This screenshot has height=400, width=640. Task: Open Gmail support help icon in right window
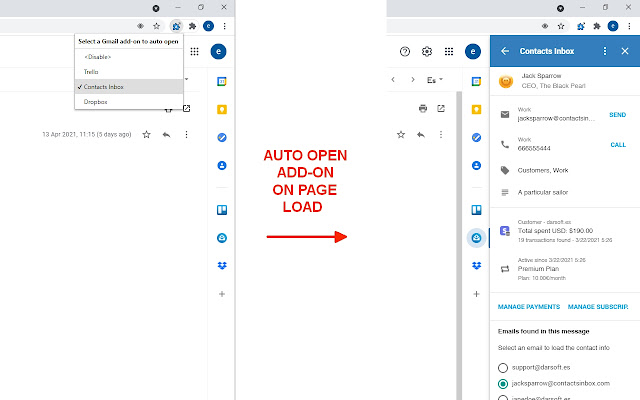[x=405, y=51]
